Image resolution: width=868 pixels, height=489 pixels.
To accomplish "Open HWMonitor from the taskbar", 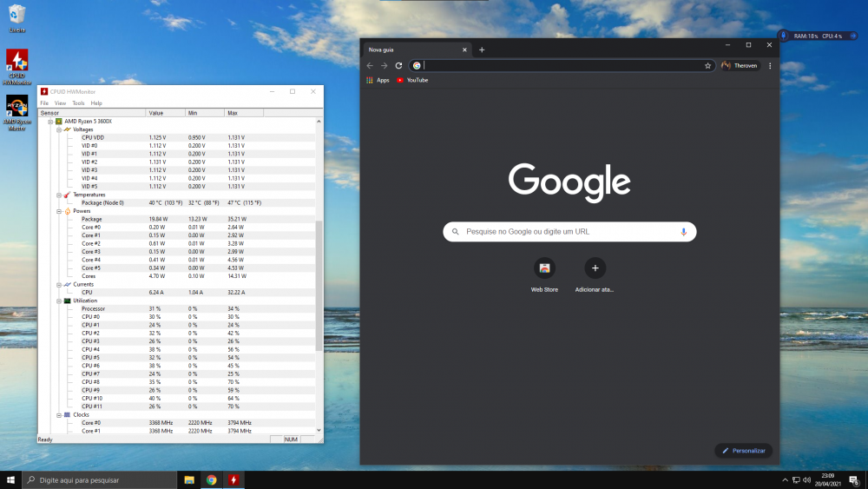I will click(x=233, y=479).
